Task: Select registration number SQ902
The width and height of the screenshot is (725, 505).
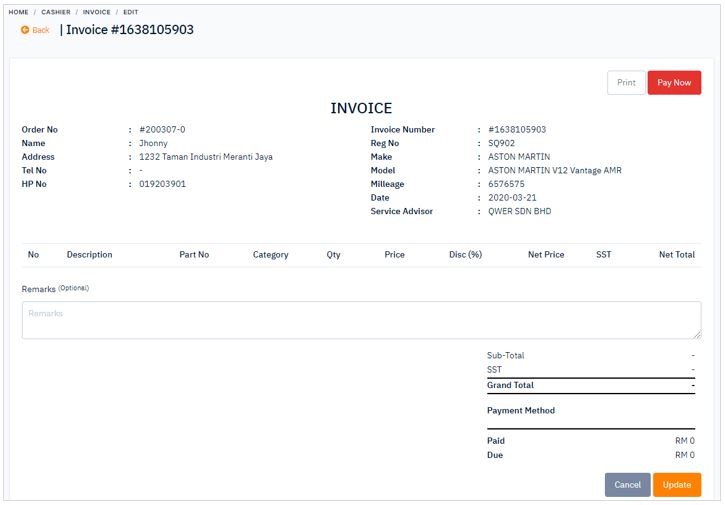Action: [501, 143]
